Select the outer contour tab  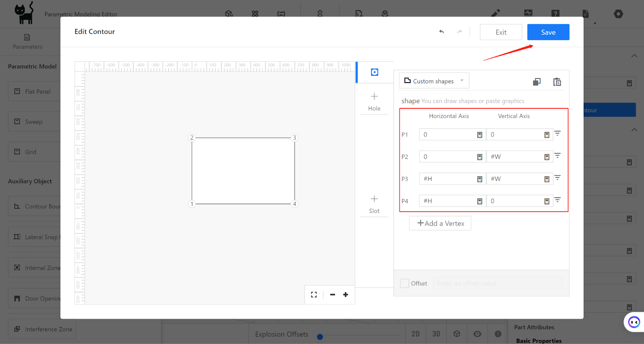(x=374, y=72)
